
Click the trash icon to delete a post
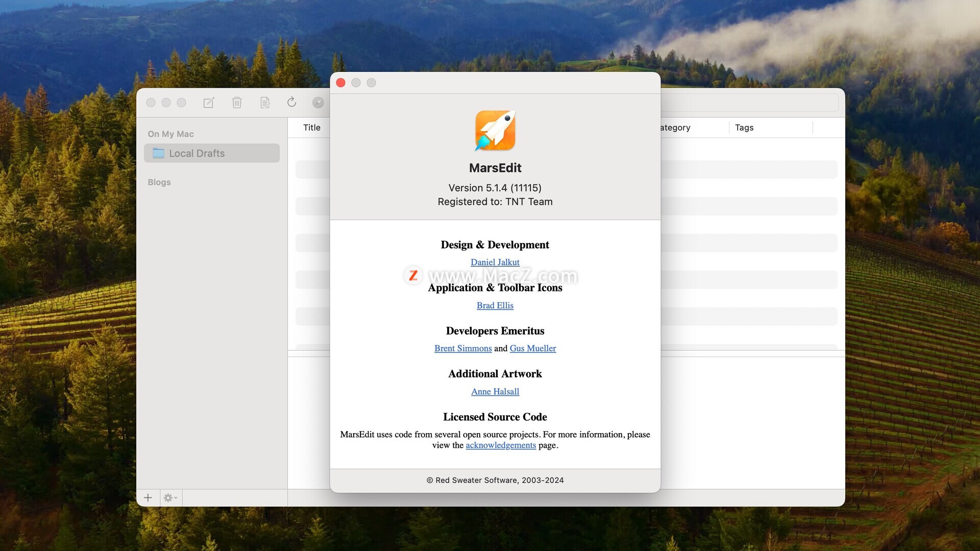tap(236, 102)
